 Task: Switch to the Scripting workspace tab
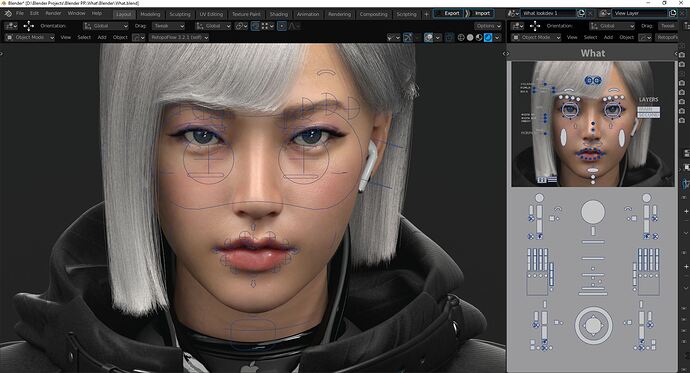point(407,14)
